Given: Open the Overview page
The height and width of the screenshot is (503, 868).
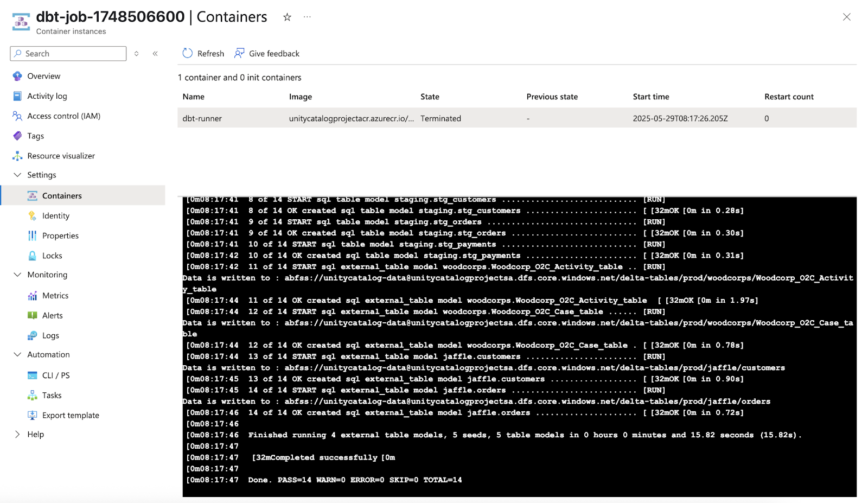Looking at the screenshot, I should tap(44, 76).
